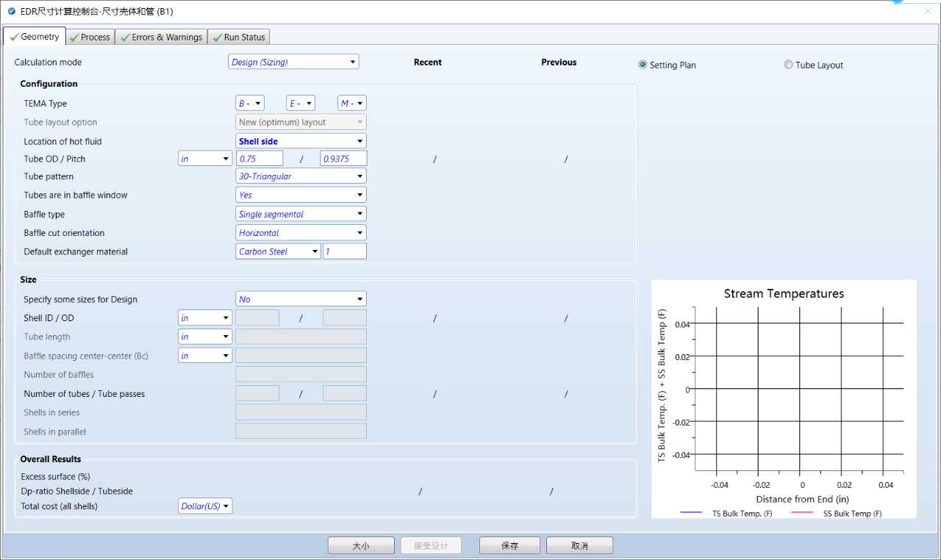This screenshot has height=560, width=941.
Task: Open the Errors & Warnings tab
Action: tap(161, 37)
